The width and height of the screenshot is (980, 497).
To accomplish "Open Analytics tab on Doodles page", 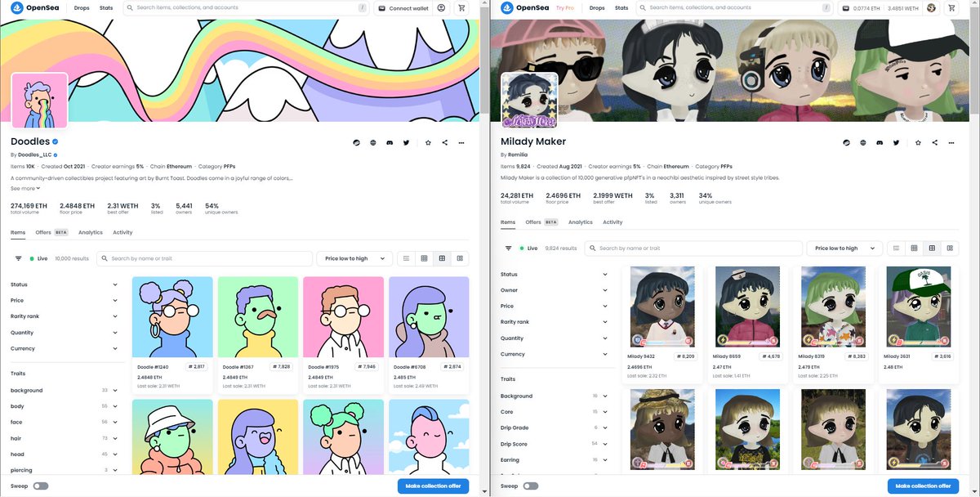I will click(91, 232).
